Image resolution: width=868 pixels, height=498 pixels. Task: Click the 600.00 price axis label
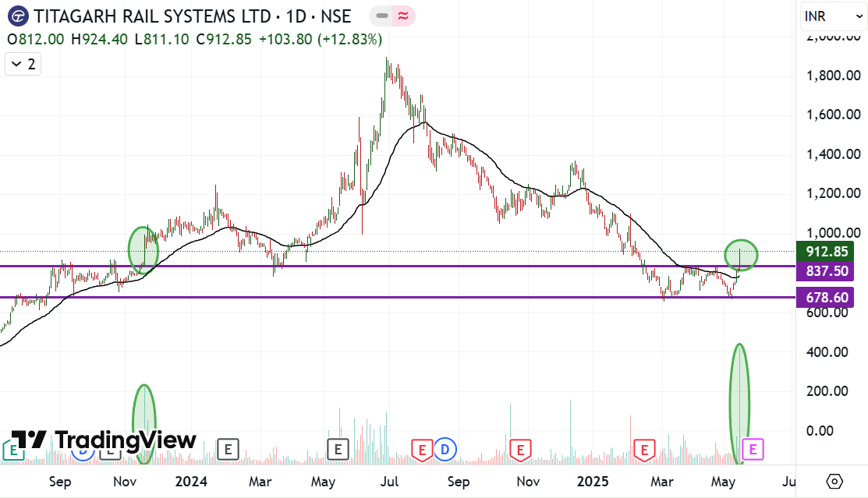pyautogui.click(x=827, y=313)
